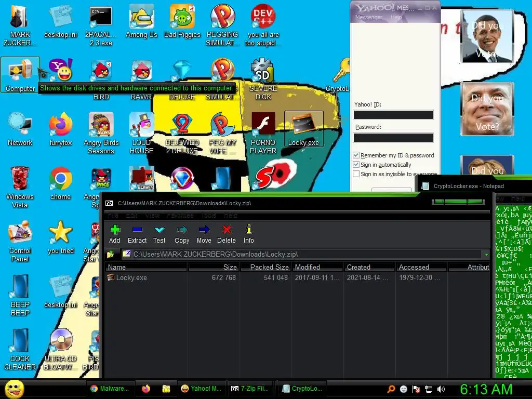Select the Among Us desktop icon
This screenshot has width=532, height=399.
(141, 21)
